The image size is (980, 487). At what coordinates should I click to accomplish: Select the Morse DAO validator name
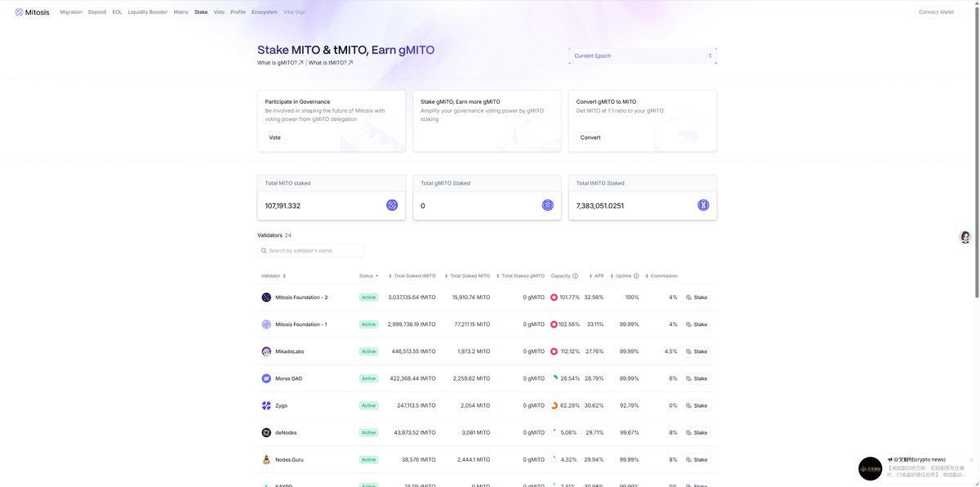tap(288, 378)
